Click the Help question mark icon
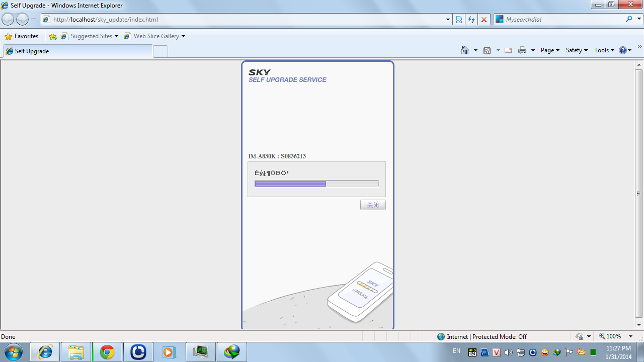 tap(623, 50)
